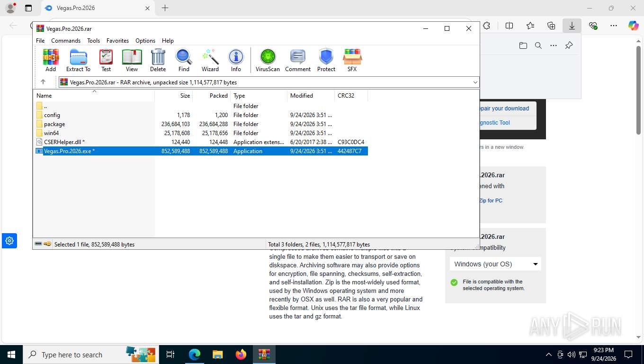Sort files by the Type column
644x364 pixels.
259,95
